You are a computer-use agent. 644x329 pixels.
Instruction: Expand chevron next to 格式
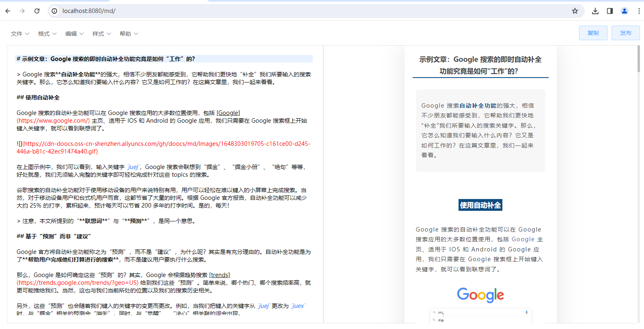[54, 34]
